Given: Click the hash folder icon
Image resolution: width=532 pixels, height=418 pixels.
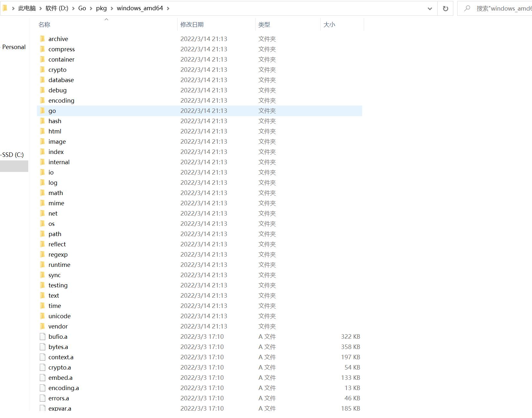Looking at the screenshot, I should [42, 121].
